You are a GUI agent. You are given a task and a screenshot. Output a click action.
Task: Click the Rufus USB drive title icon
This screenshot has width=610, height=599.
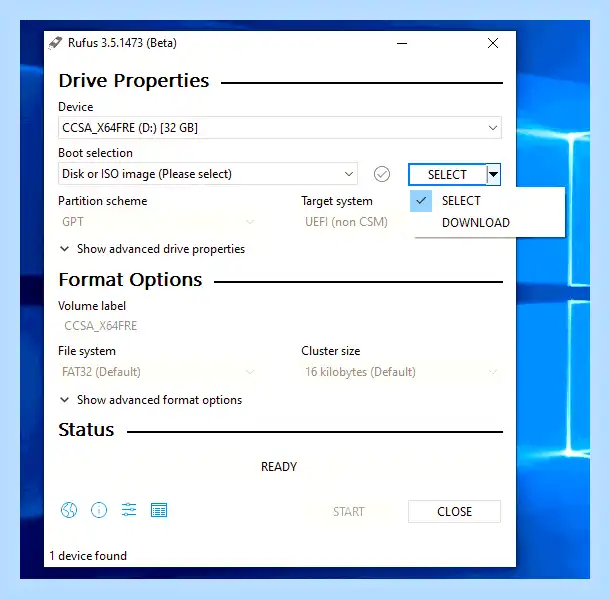pos(55,43)
